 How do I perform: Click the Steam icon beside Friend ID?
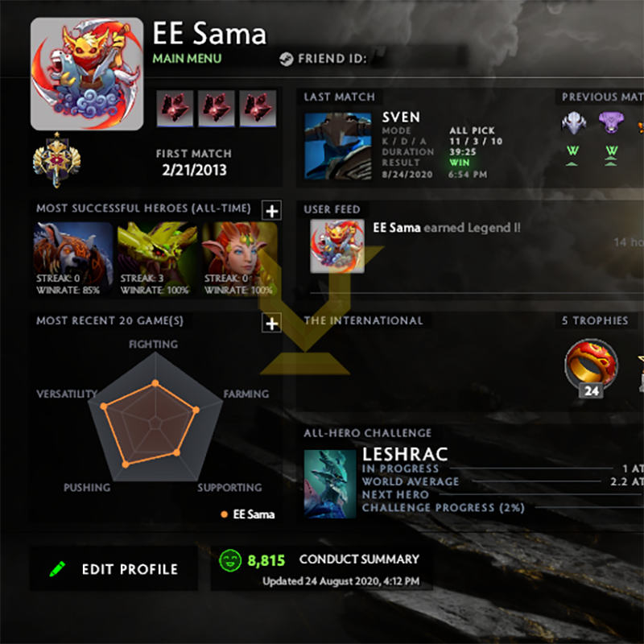(x=287, y=59)
